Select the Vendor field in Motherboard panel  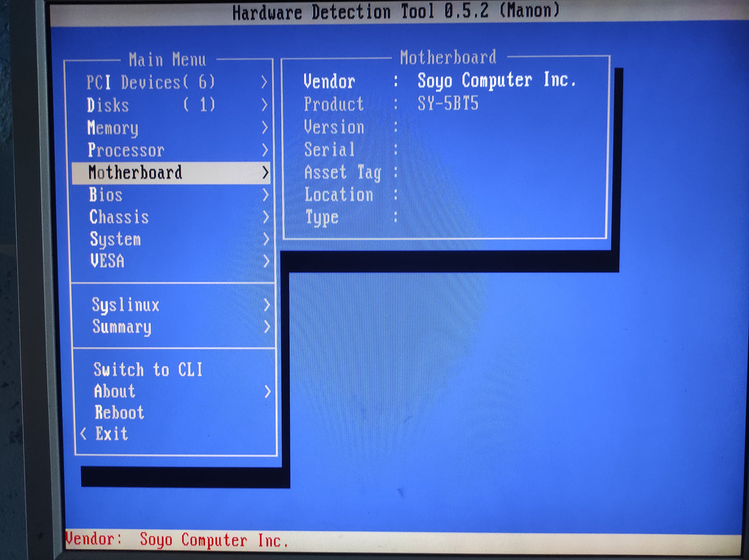coord(329,81)
